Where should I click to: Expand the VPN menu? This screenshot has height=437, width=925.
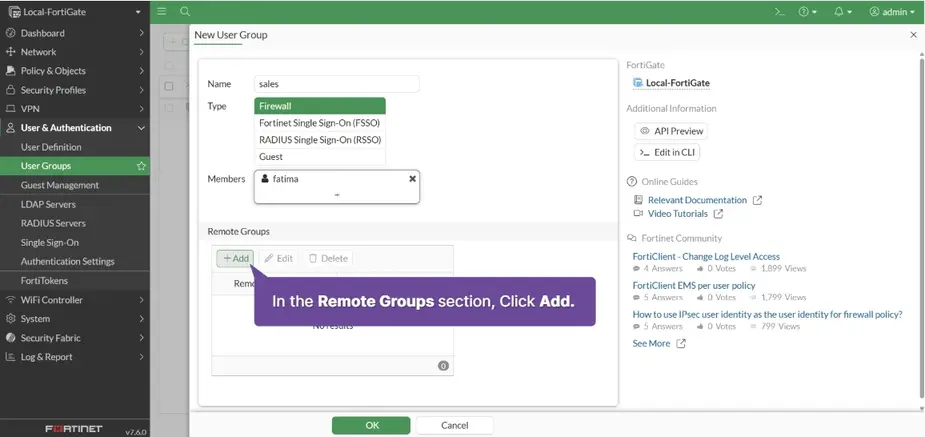pyautogui.click(x=75, y=109)
